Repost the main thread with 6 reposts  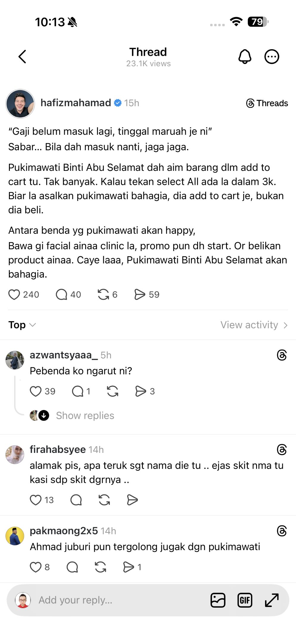pos(103,295)
